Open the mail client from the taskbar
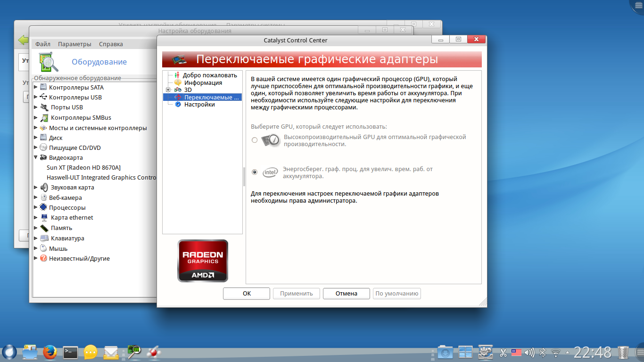The image size is (644, 362). [111, 352]
